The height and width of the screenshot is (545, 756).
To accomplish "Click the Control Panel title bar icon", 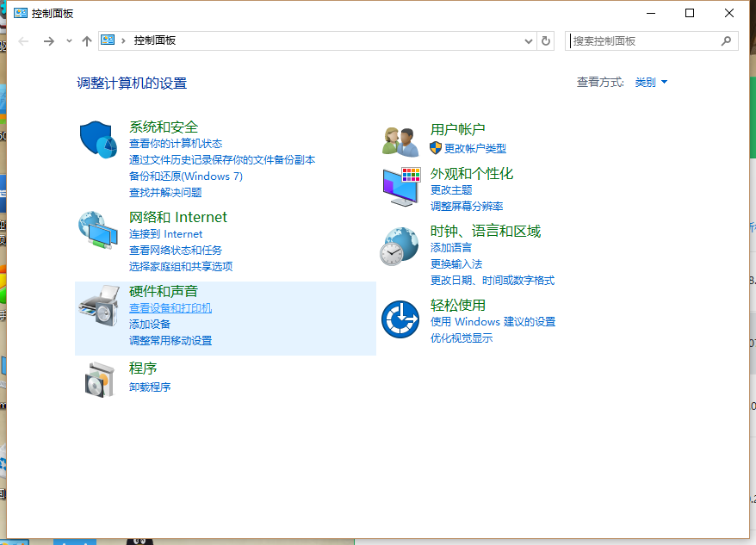I will (21, 13).
